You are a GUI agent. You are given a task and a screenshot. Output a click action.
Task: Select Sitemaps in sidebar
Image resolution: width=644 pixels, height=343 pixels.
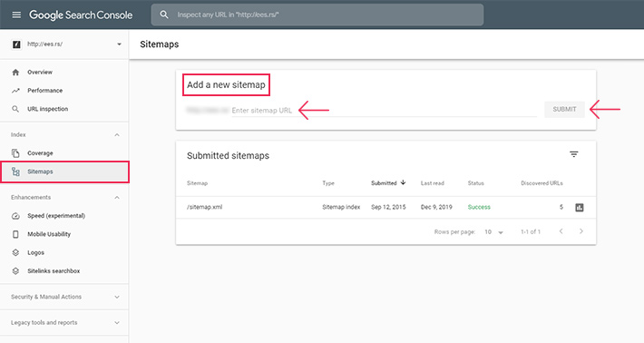pyautogui.click(x=64, y=171)
